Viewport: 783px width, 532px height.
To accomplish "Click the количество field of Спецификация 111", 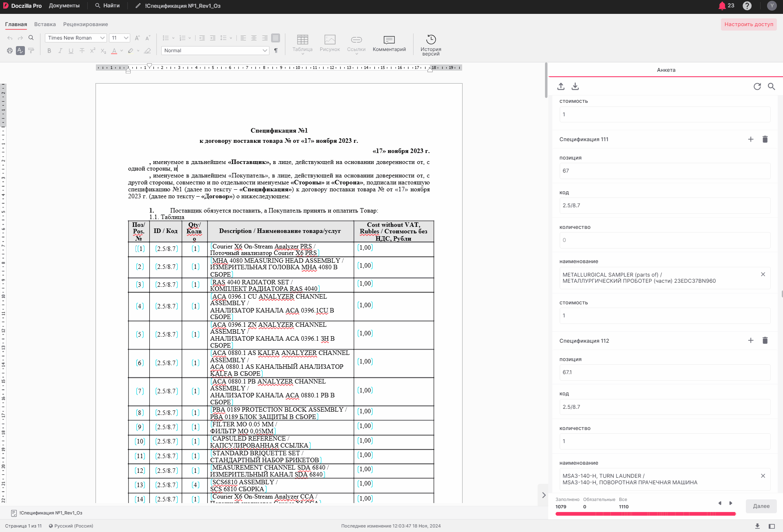I will 665,240.
